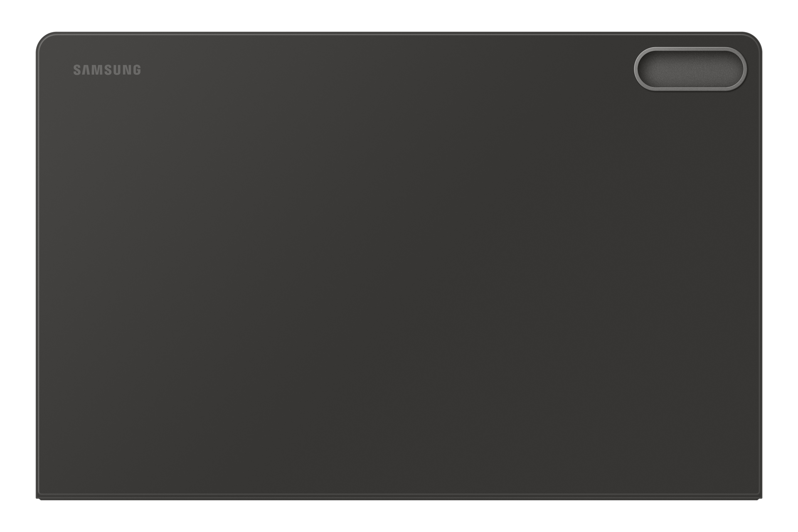Screen dimensions: 798x532
Task: Click the top-left rounded corner of the cover
Action: click(44, 39)
